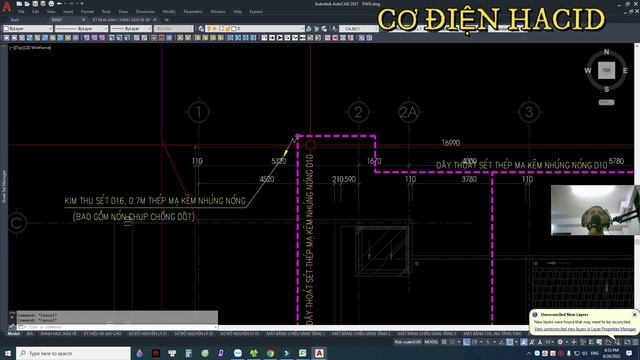Click the Open file quick access icon
640x360 pixels.
(27, 4)
